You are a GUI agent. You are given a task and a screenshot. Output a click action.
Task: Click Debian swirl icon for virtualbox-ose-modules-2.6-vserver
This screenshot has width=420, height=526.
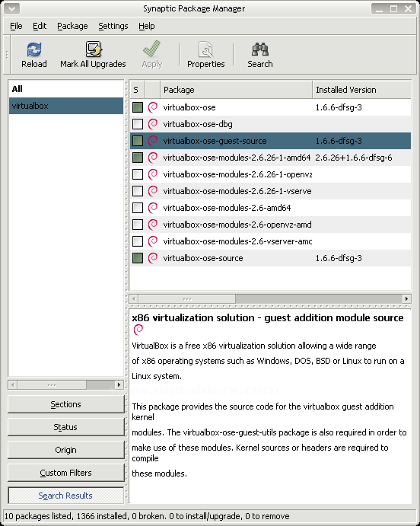pyautogui.click(x=153, y=241)
